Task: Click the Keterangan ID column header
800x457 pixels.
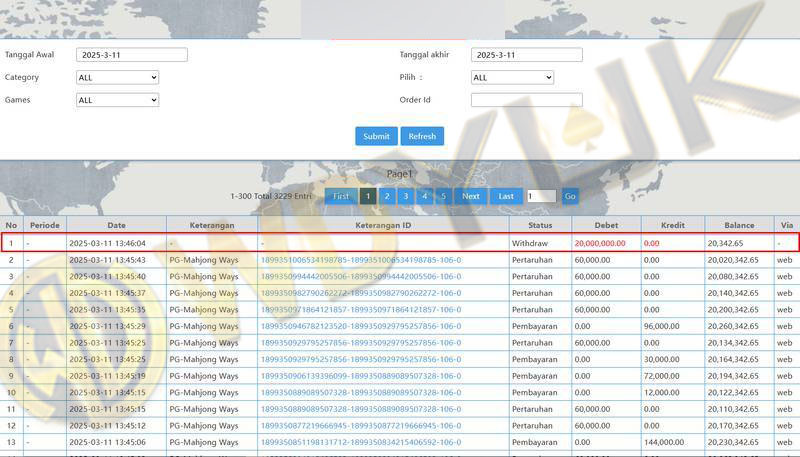Action: (383, 225)
